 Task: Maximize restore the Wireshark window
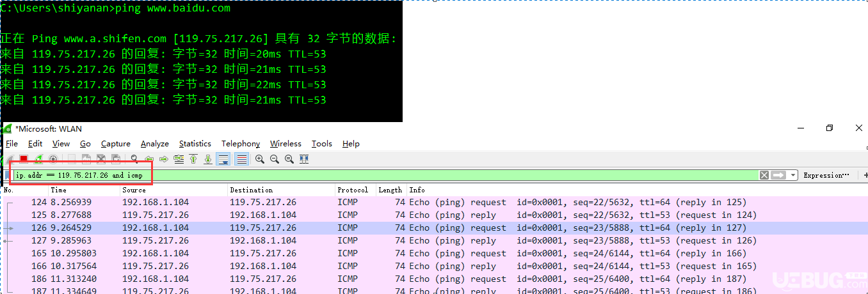coord(830,128)
